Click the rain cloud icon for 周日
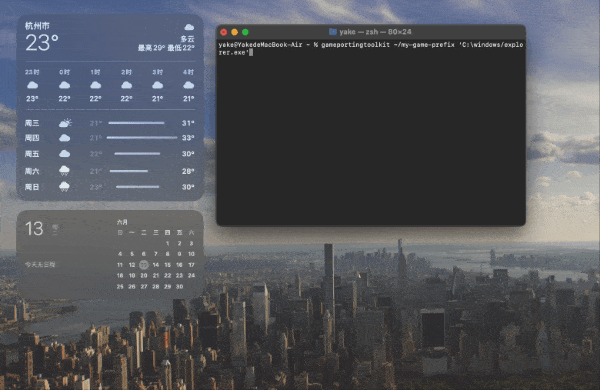 pos(64,187)
